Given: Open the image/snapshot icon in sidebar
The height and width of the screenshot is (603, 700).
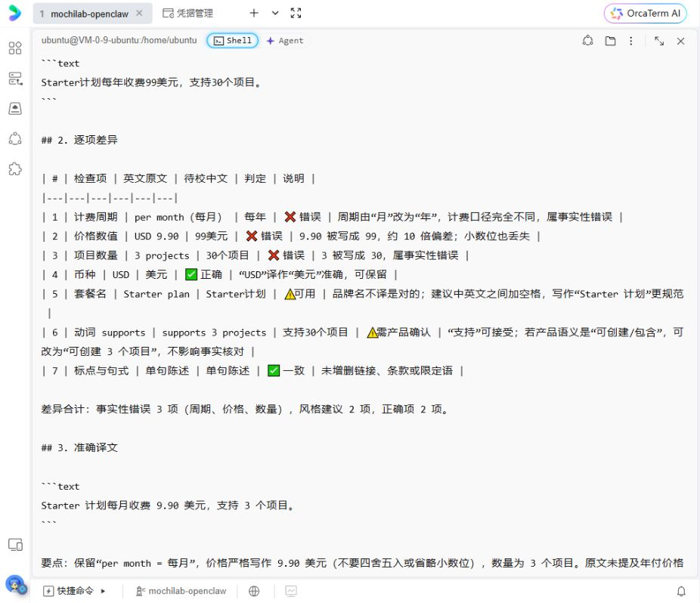Looking at the screenshot, I should pyautogui.click(x=15, y=109).
